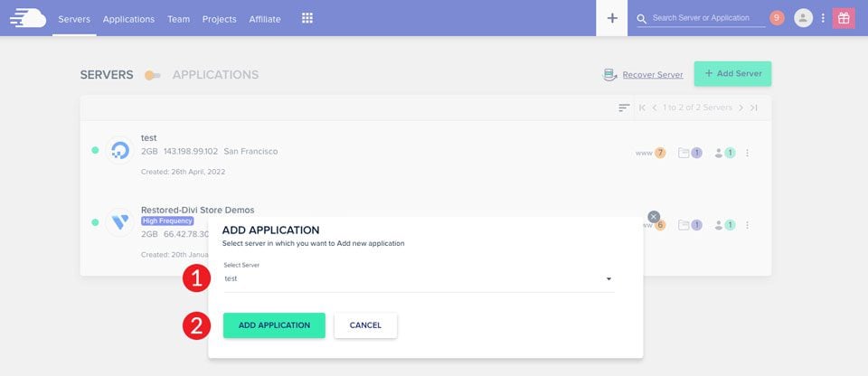868x376 pixels.
Task: Click the Search Server or Application field
Action: tap(701, 18)
